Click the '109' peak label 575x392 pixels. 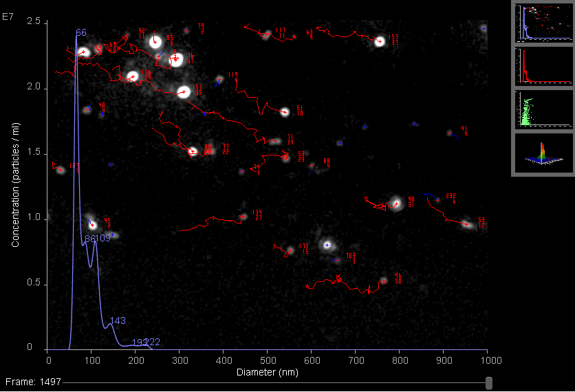click(x=102, y=239)
